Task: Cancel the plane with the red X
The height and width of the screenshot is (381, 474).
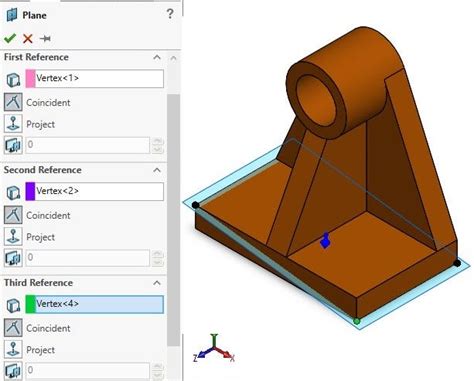Action: click(28, 38)
